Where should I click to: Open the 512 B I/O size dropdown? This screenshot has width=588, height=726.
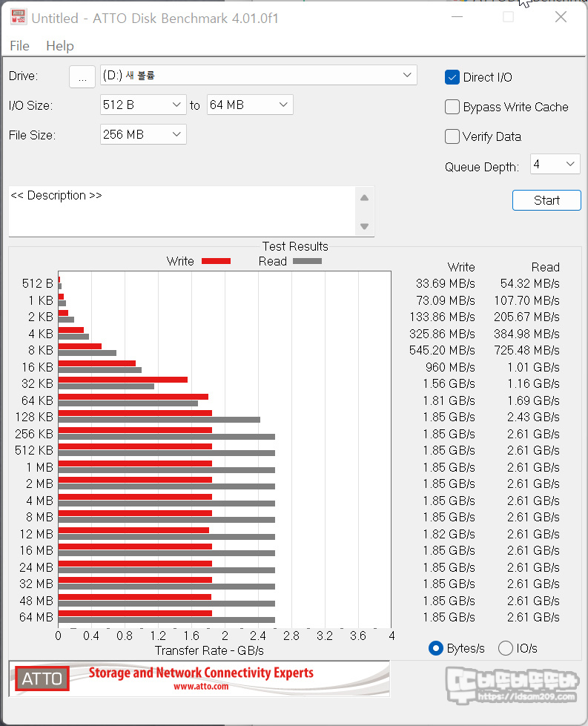point(143,105)
